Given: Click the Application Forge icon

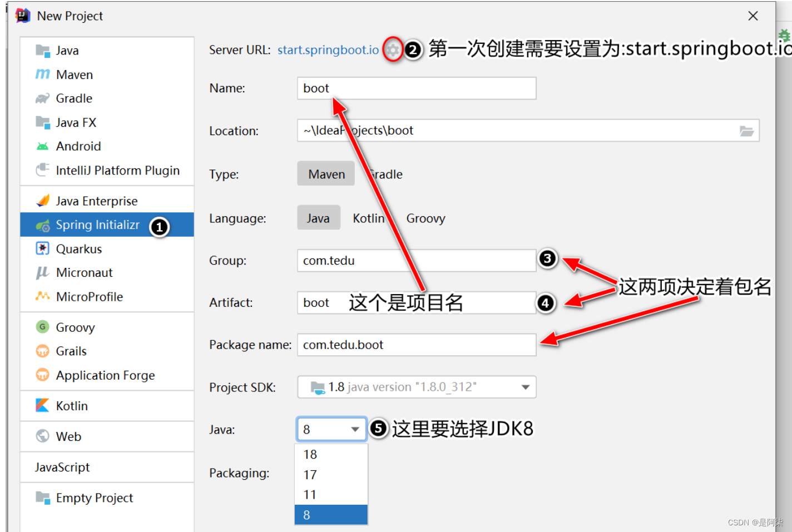Looking at the screenshot, I should tap(43, 375).
